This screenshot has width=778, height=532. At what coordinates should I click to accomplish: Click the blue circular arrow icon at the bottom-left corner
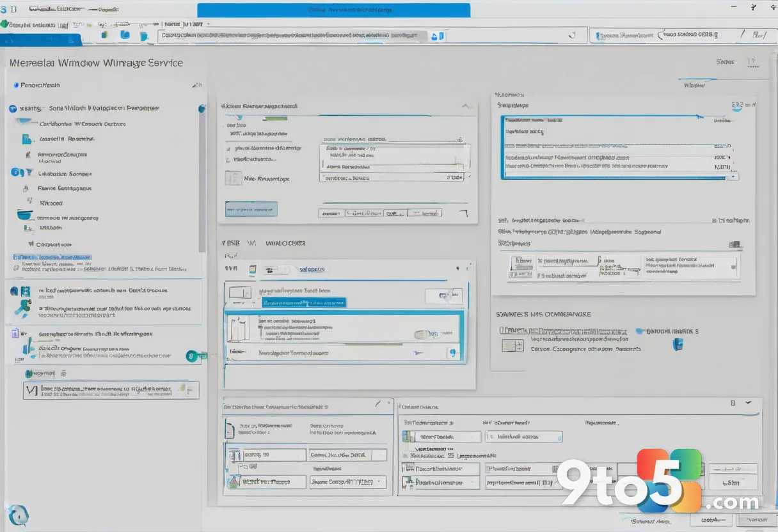click(17, 514)
